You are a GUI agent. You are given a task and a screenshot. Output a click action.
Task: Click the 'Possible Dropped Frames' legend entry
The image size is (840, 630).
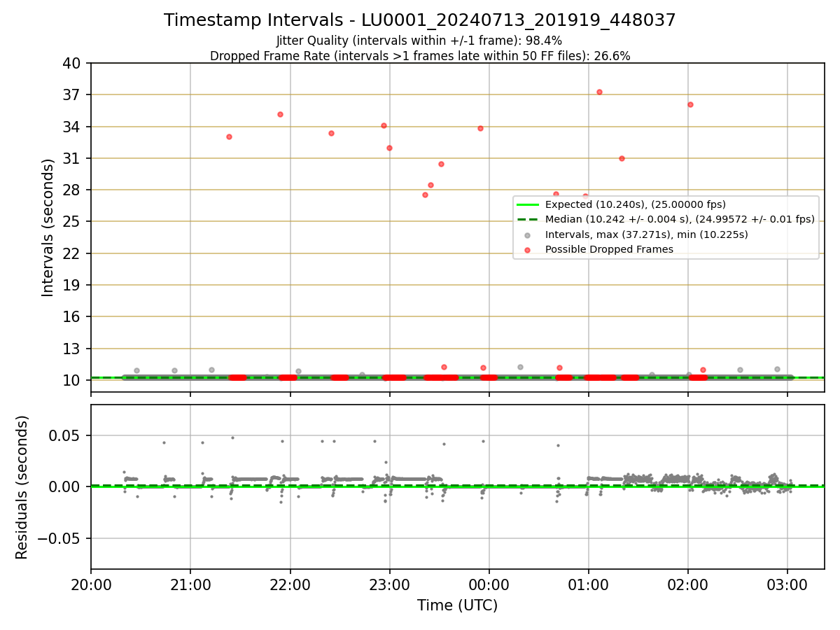(609, 249)
